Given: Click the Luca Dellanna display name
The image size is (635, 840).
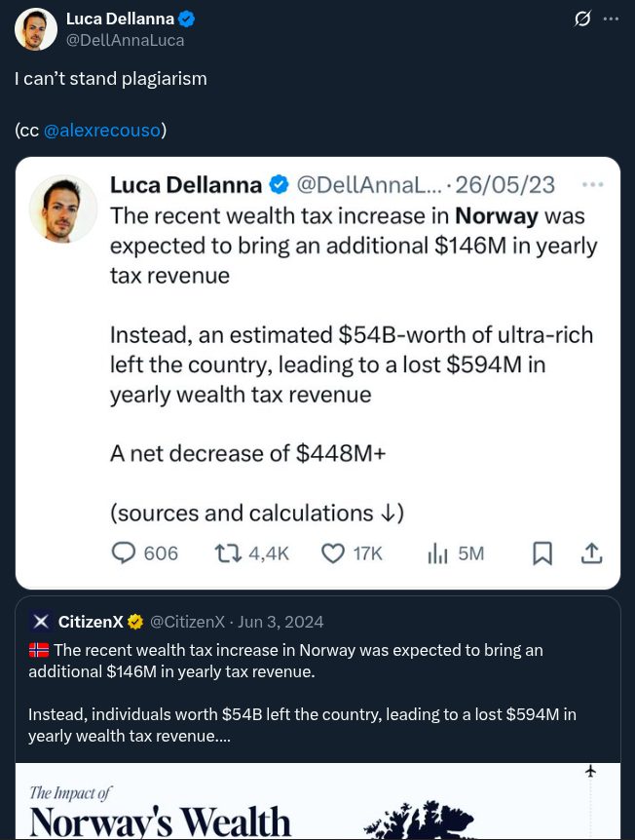Looking at the screenshot, I should point(120,19).
